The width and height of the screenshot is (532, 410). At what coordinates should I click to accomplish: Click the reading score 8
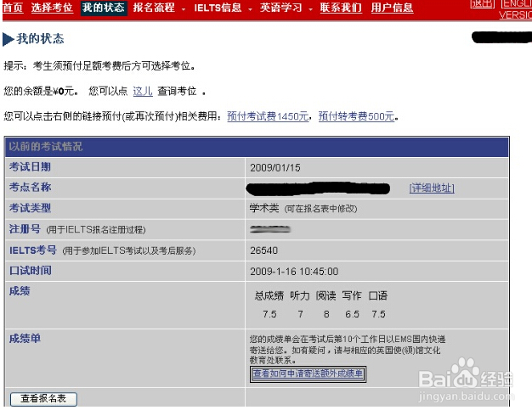(326, 314)
